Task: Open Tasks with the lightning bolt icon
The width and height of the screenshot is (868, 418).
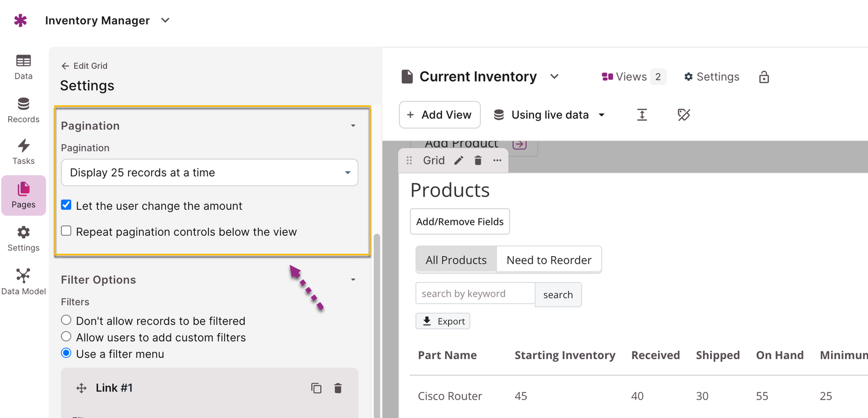Action: coord(23,151)
